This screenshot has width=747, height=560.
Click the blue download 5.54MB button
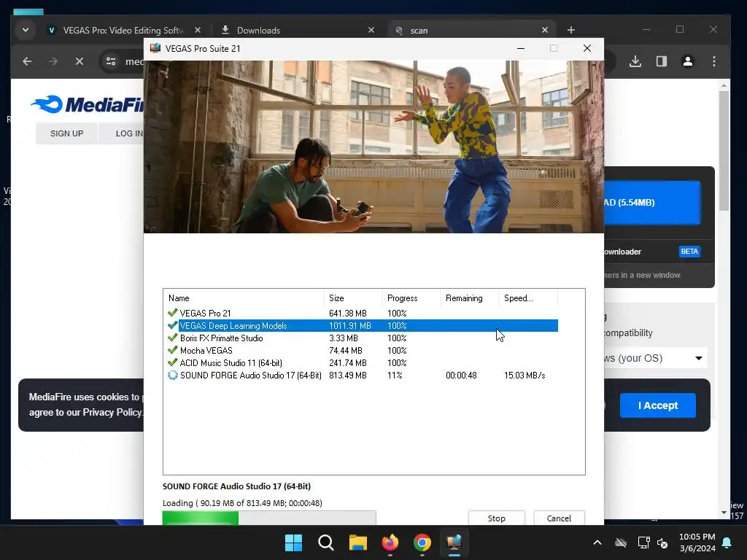point(651,203)
